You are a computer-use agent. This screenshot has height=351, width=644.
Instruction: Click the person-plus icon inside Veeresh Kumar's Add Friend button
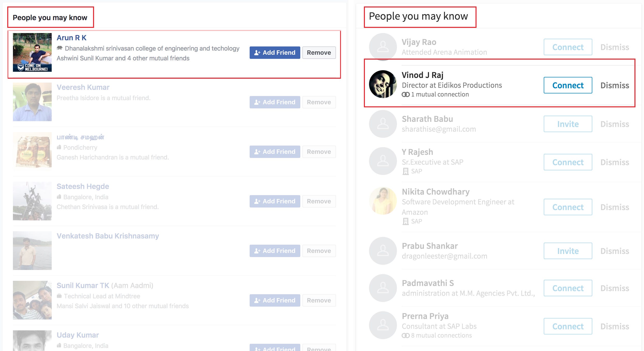(257, 102)
